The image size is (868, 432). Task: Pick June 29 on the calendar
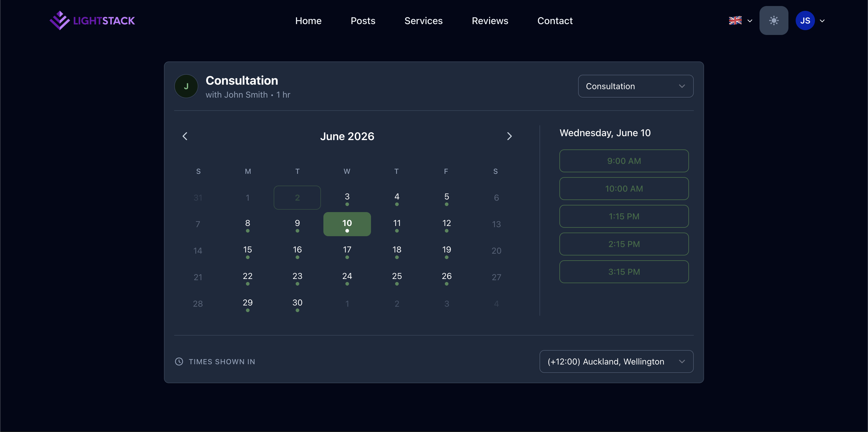[248, 304]
